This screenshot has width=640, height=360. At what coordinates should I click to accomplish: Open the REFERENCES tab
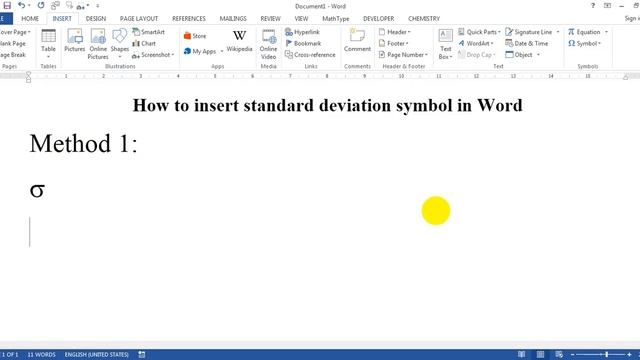click(189, 19)
